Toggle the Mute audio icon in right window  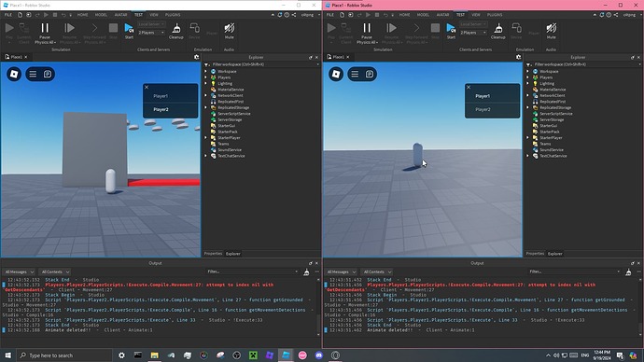tap(552, 31)
